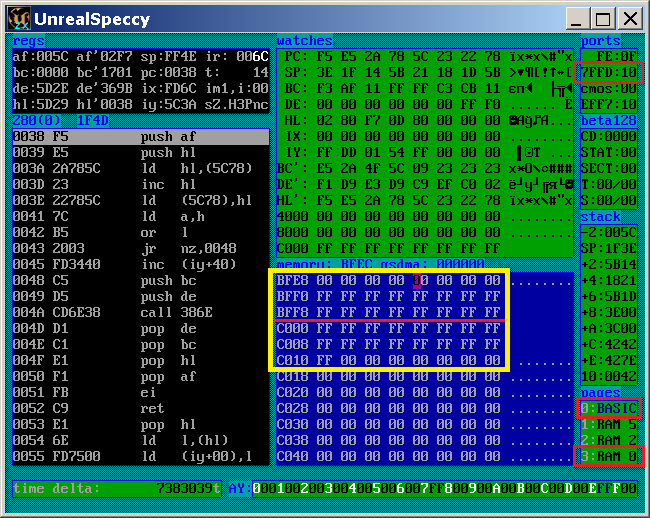Click the SP: watch row
Screen dimensions: 650x518
pos(425,73)
